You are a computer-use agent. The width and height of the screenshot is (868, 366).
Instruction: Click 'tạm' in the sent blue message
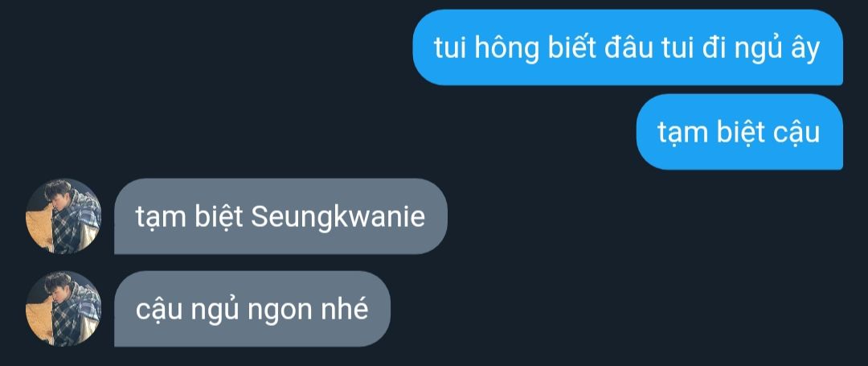coord(682,134)
